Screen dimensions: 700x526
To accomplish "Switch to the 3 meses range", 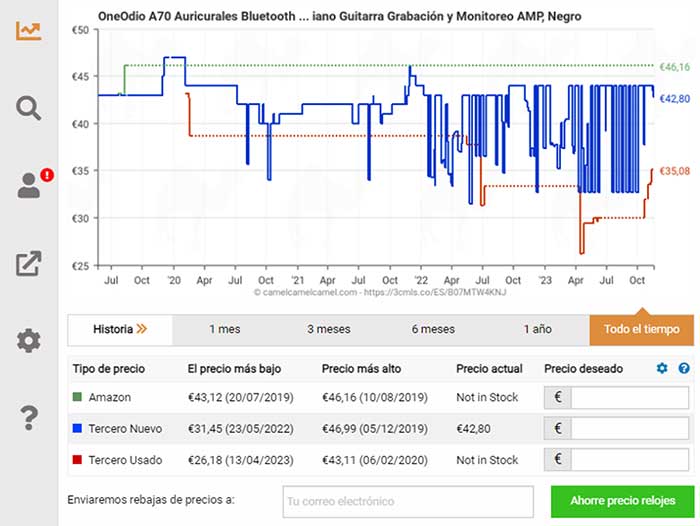I will (328, 329).
